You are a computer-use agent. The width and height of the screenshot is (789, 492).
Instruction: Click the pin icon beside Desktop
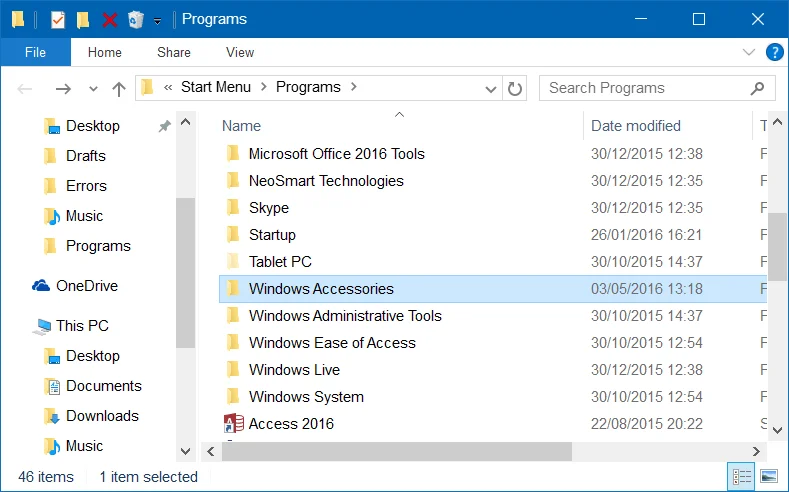click(164, 126)
